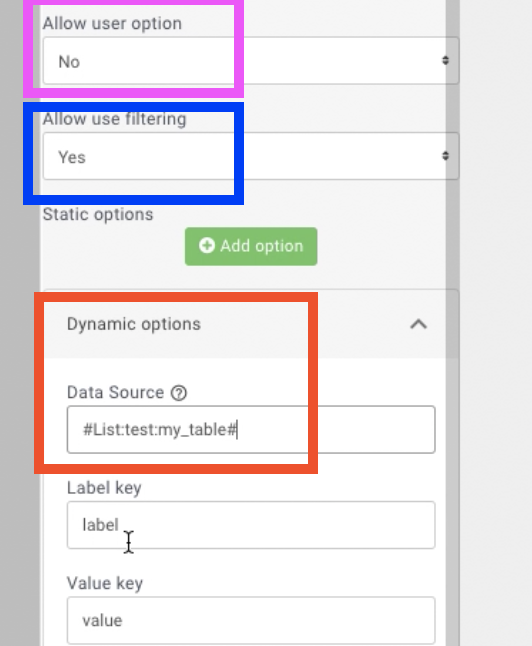Click the 'Label key' label text
Screen dimensions: 532x646
pyautogui.click(x=104, y=488)
